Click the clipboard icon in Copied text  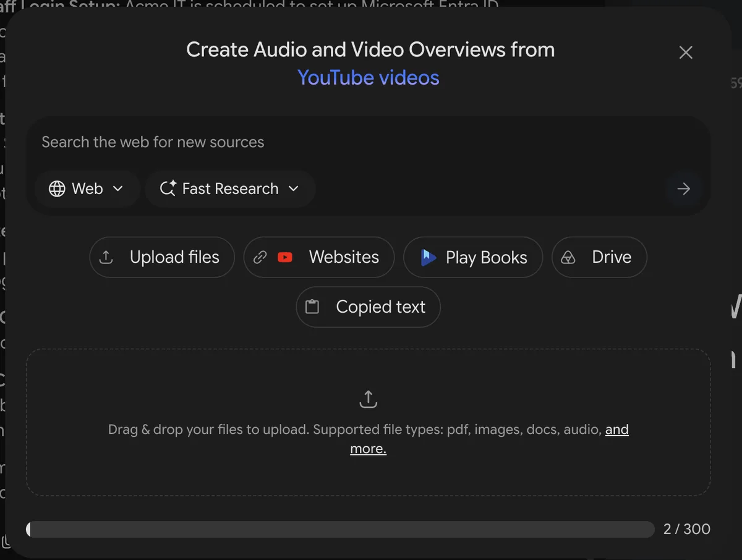(312, 307)
